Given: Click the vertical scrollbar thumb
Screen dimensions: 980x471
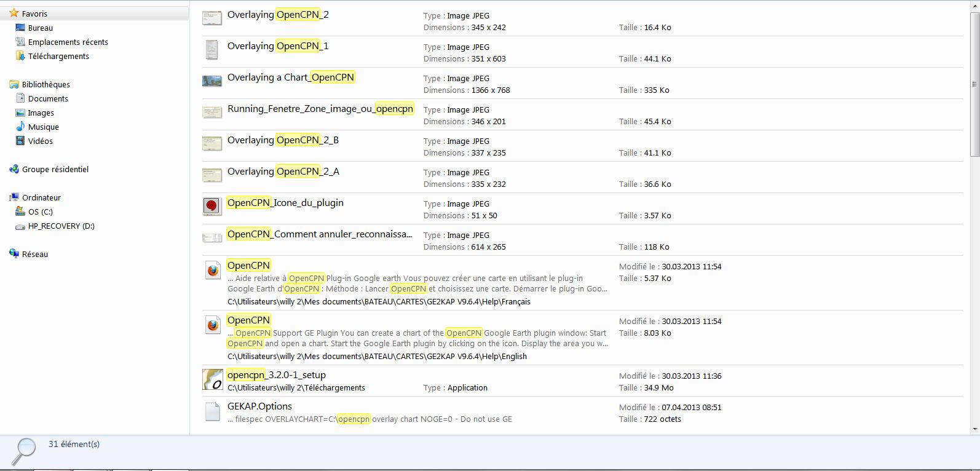Looking at the screenshot, I should (x=974, y=83).
